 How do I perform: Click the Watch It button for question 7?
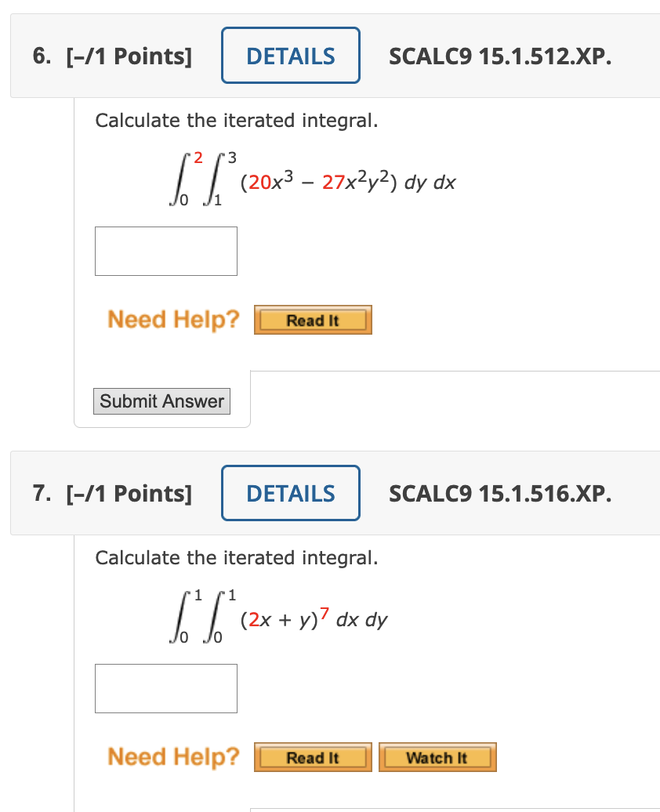click(437, 757)
